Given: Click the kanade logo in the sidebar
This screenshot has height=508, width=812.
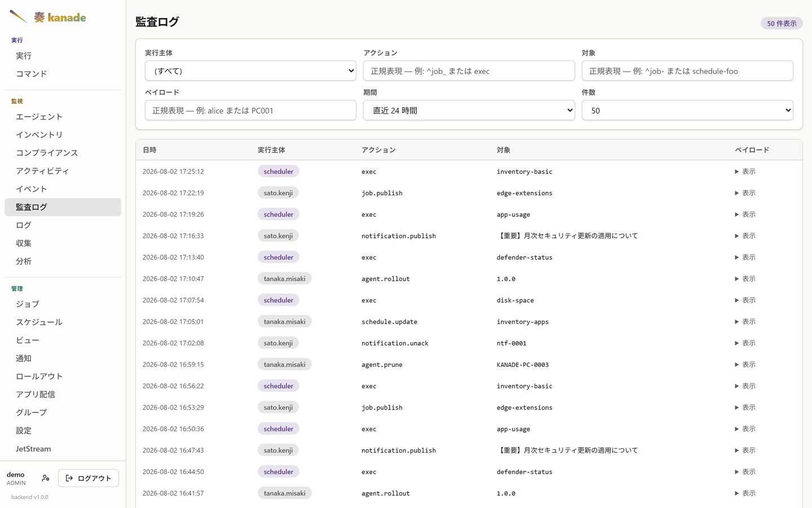Looking at the screenshot, I should [48, 17].
